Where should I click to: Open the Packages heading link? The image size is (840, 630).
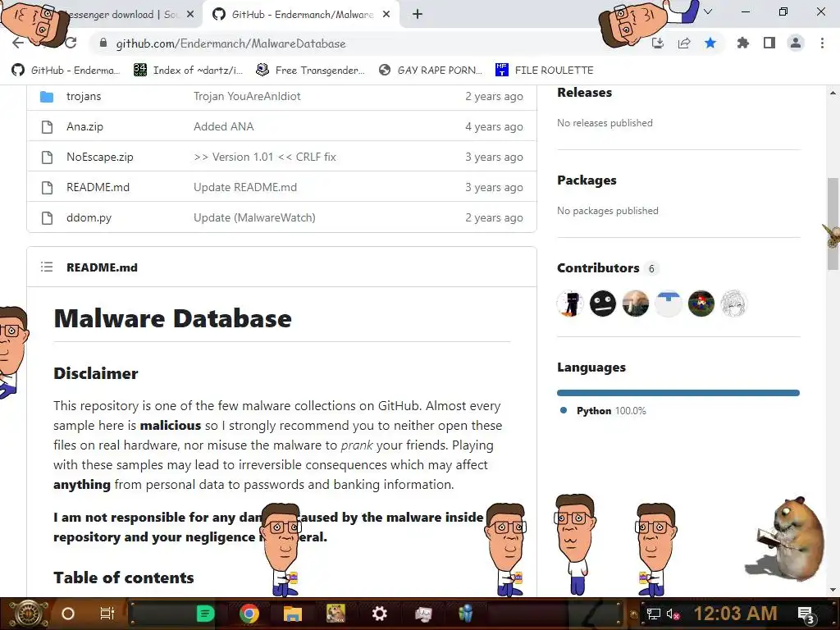(x=587, y=180)
